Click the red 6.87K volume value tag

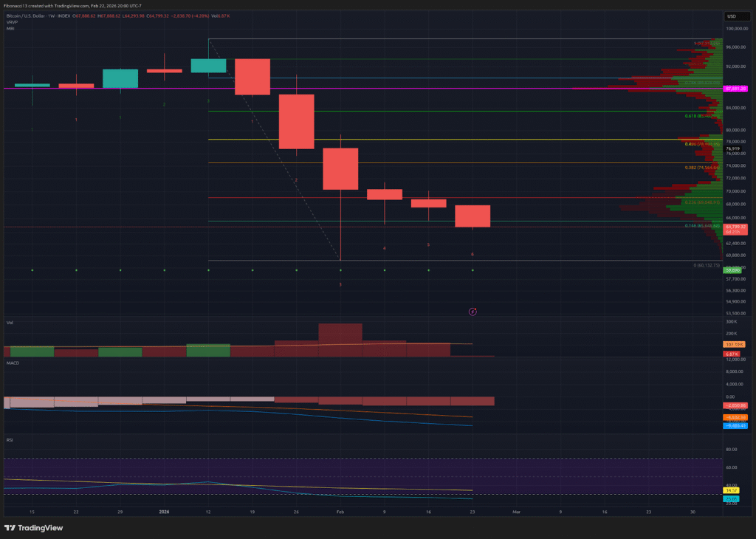(x=732, y=354)
